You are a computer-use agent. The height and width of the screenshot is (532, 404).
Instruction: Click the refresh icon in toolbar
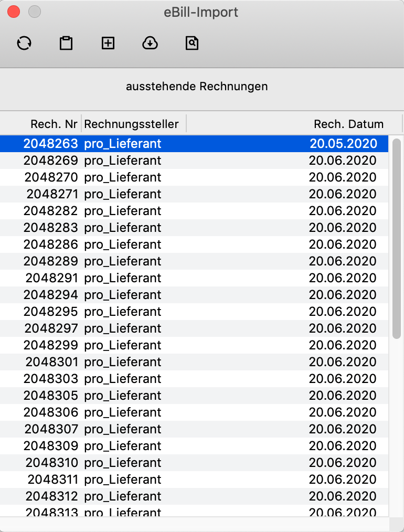click(x=24, y=43)
